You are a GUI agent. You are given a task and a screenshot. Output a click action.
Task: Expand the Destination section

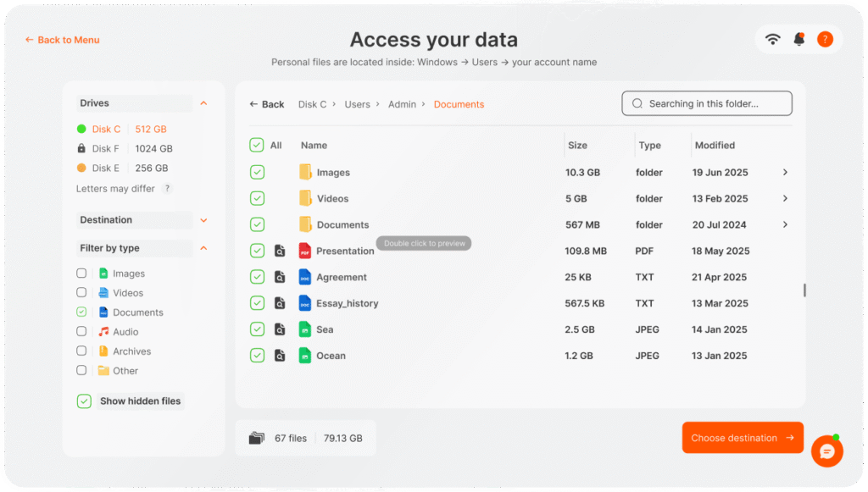[x=203, y=220]
